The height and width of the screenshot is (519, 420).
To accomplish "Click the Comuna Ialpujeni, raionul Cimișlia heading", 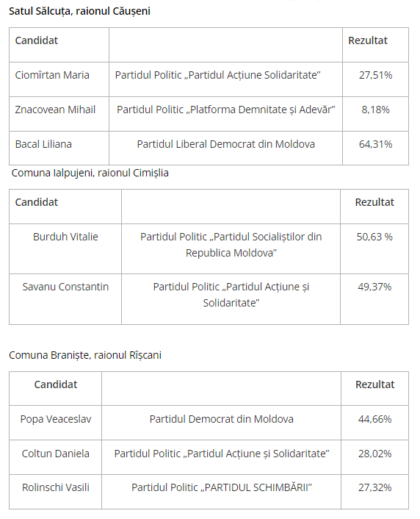I will click(90, 173).
